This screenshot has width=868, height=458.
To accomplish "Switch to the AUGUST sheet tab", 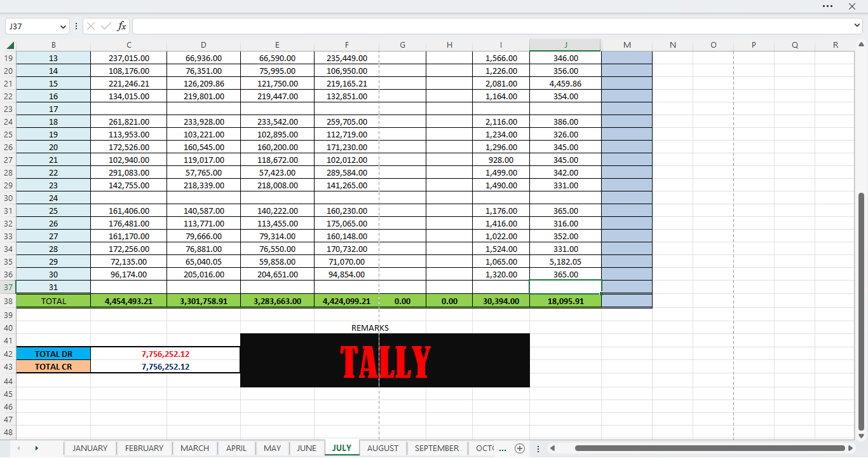I will pos(383,448).
